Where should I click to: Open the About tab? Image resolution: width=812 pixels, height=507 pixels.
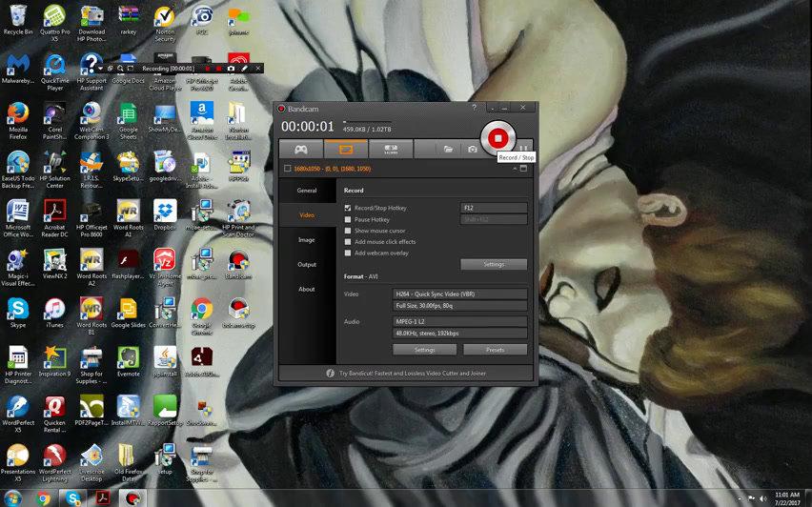pos(307,289)
